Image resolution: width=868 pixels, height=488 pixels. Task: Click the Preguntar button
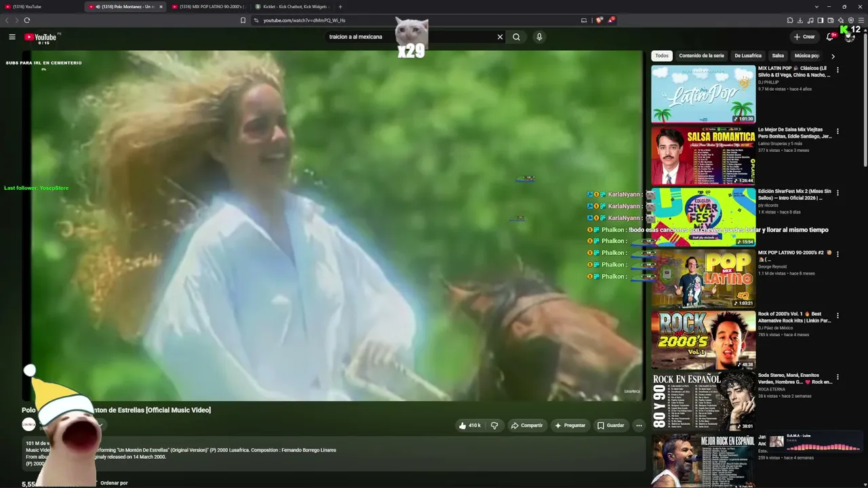(570, 426)
